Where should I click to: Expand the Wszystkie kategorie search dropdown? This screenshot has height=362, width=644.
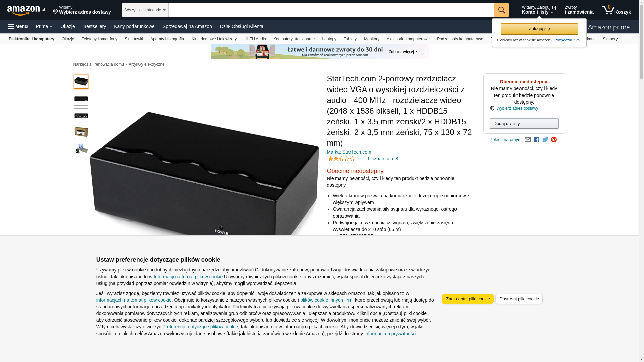point(145,10)
